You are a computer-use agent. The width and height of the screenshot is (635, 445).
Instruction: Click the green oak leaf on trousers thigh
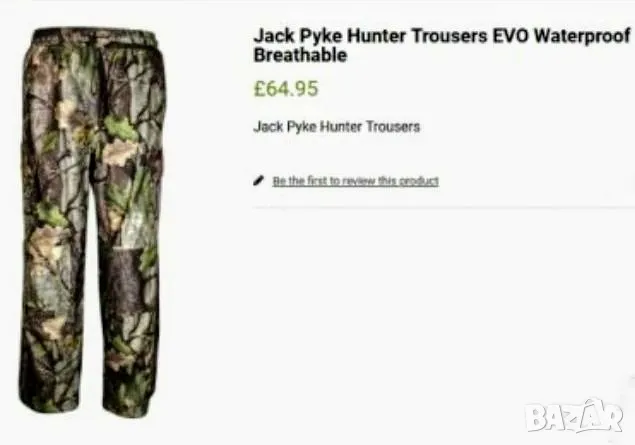point(121,129)
